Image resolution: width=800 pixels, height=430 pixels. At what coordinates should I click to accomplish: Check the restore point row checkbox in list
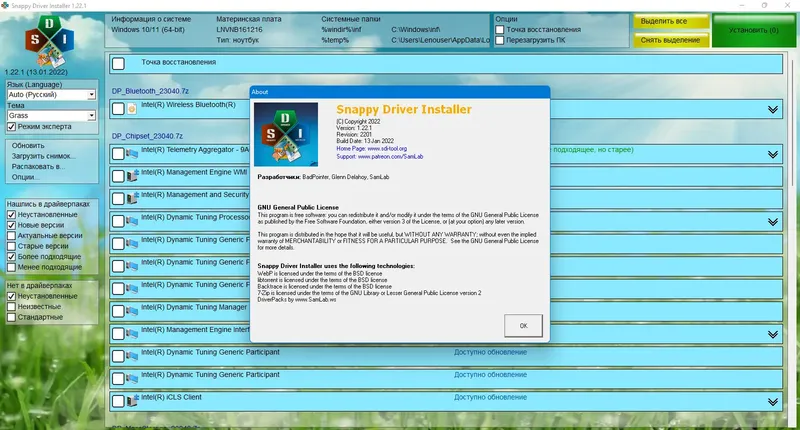[x=118, y=64]
